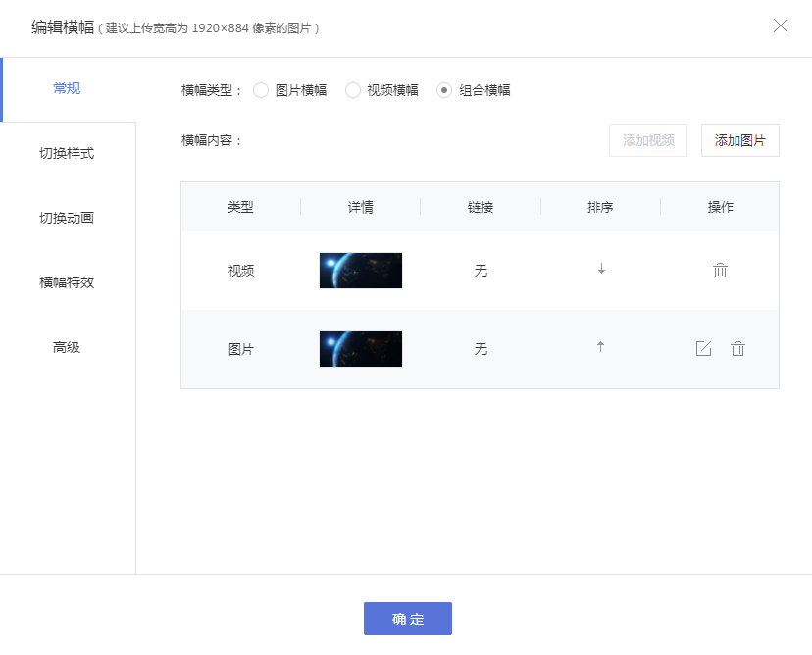
Task: Click the 图片 type cell
Action: [241, 349]
